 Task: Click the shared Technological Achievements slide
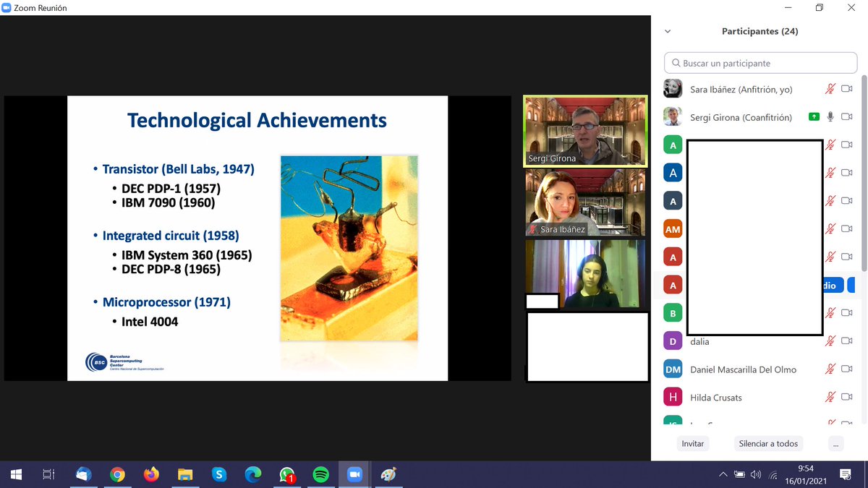point(258,239)
